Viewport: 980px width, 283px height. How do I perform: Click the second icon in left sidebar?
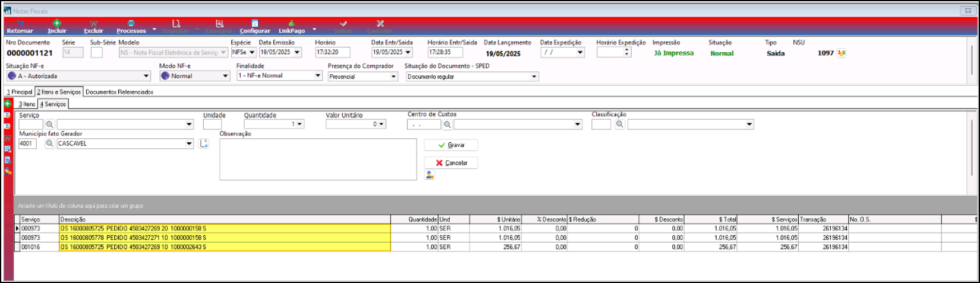pos(8,115)
